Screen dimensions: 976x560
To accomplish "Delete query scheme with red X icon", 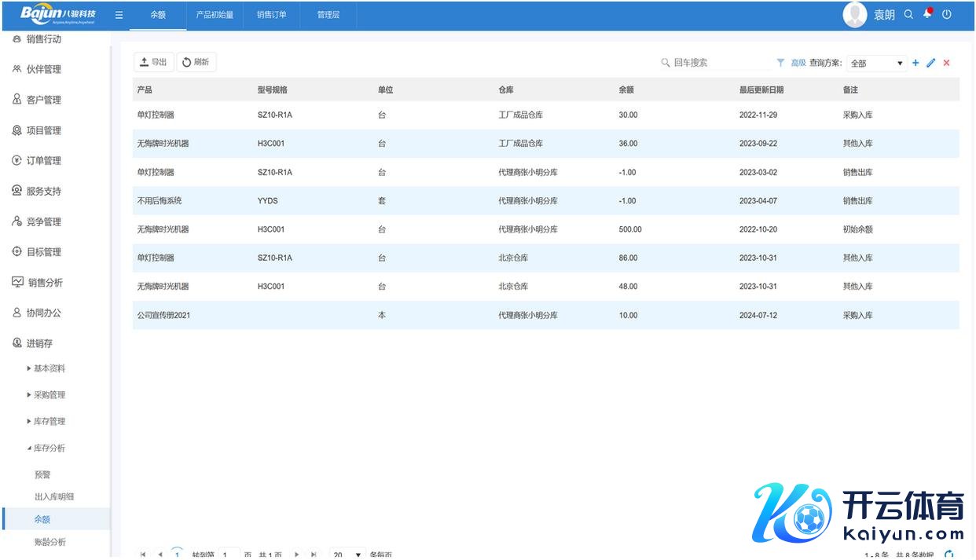I will click(x=946, y=63).
